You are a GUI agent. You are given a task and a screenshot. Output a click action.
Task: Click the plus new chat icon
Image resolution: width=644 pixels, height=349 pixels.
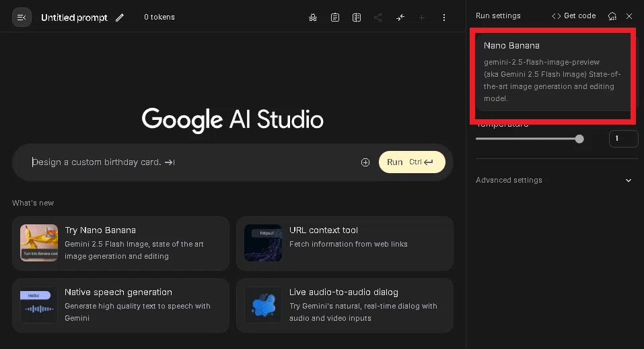pyautogui.click(x=421, y=18)
